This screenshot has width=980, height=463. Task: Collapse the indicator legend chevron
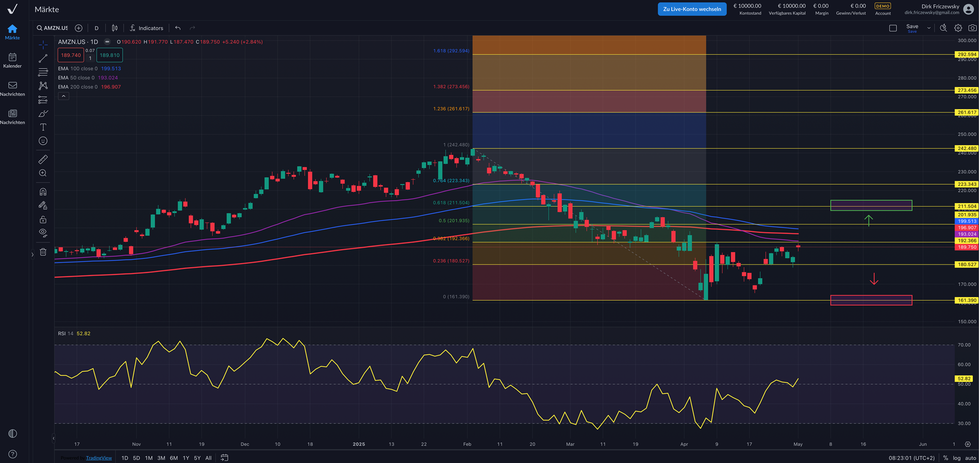point(63,96)
